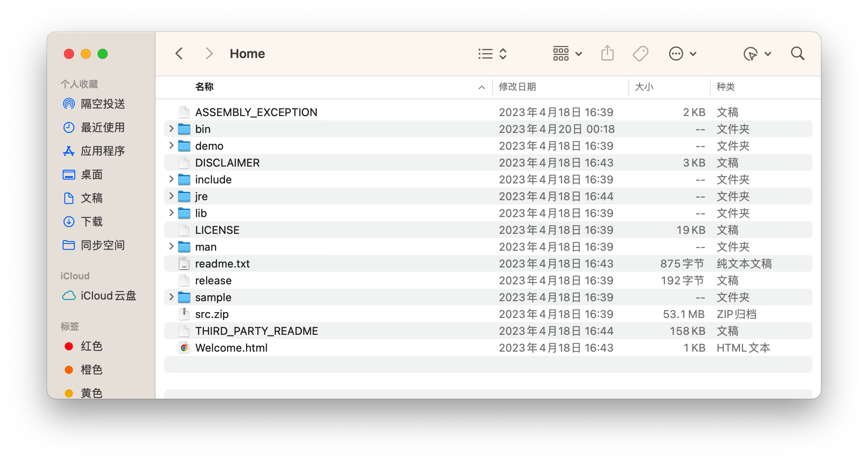Open 同步空间 in the sidebar

(x=94, y=245)
